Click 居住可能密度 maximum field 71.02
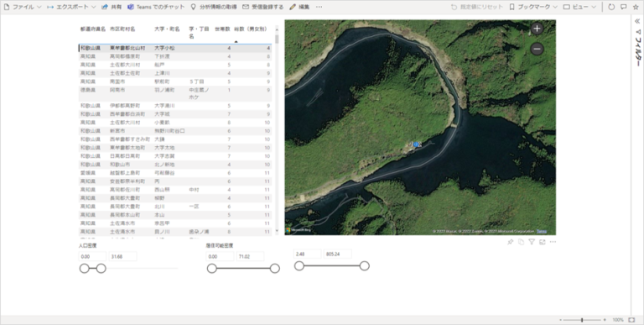Screen dimensions: 644x325 [x=250, y=256]
